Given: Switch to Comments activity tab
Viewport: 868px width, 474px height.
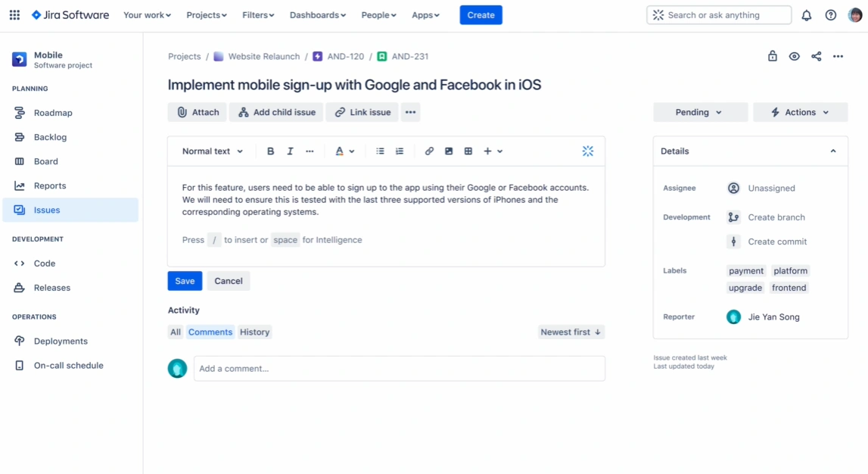Looking at the screenshot, I should [x=210, y=332].
